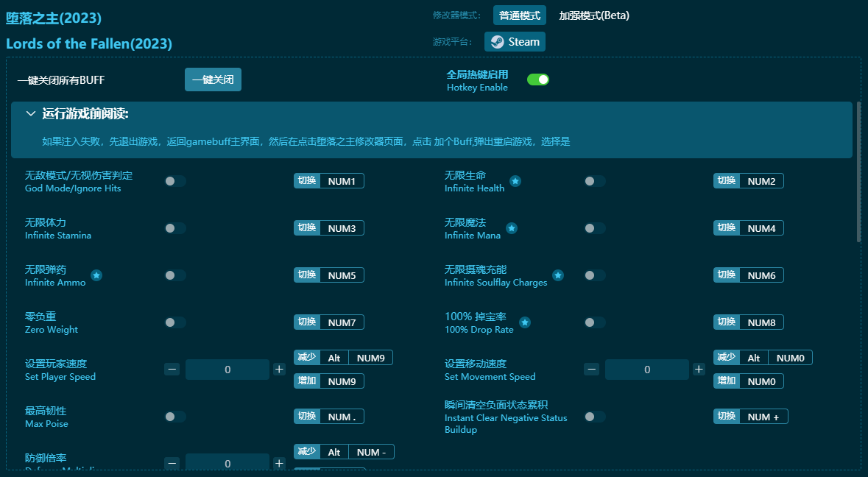The height and width of the screenshot is (477, 868).
Task: Click the 切换 NUM2 hotkey button for Infinite Health
Action: pos(748,180)
